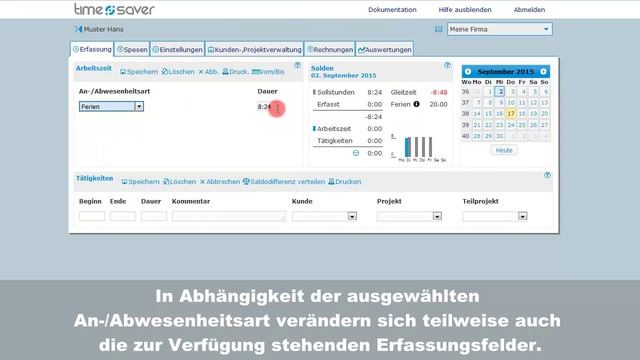Select September 17 in the calendar

click(511, 113)
